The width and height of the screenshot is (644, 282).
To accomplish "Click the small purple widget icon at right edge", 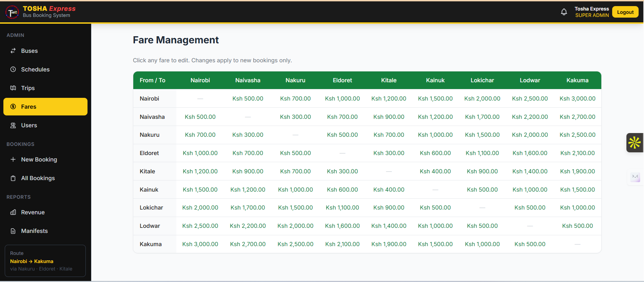I will point(635,177).
